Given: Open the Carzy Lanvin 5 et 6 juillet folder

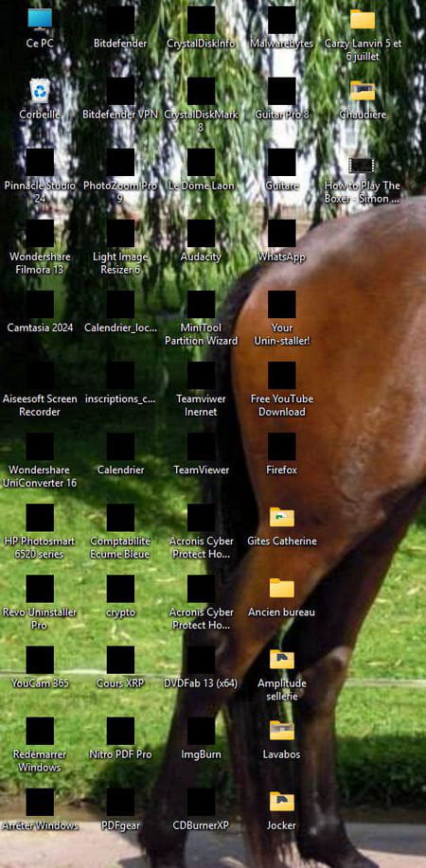Looking at the screenshot, I should pyautogui.click(x=363, y=20).
